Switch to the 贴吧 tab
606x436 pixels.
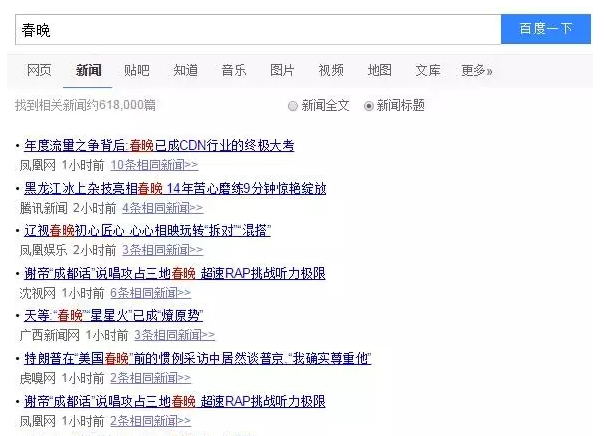coord(137,70)
